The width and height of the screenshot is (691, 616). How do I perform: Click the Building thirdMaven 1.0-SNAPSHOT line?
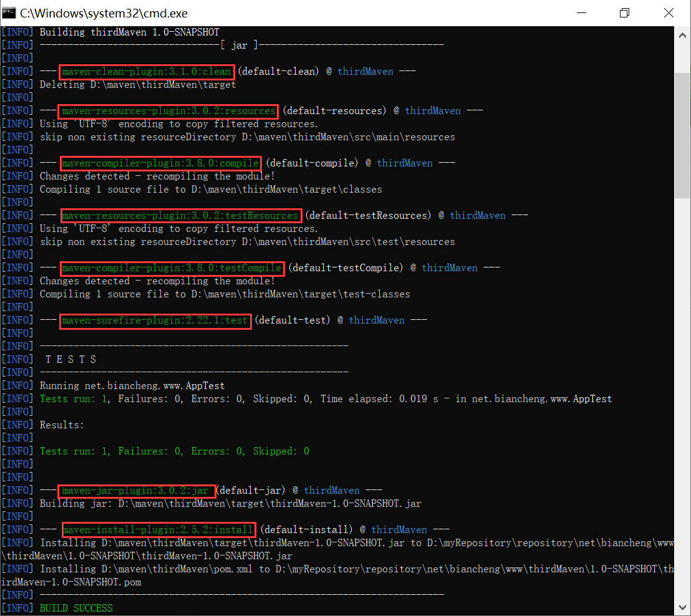(129, 32)
